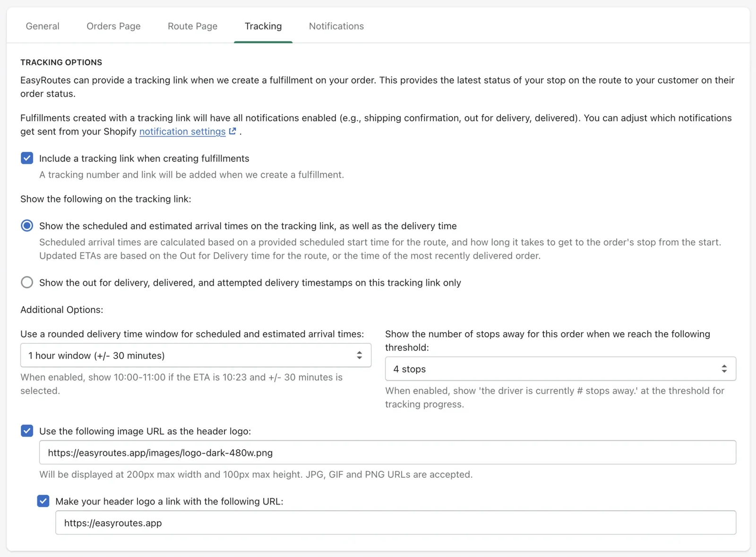Open the rounded delivery time window dropdown

point(196,355)
